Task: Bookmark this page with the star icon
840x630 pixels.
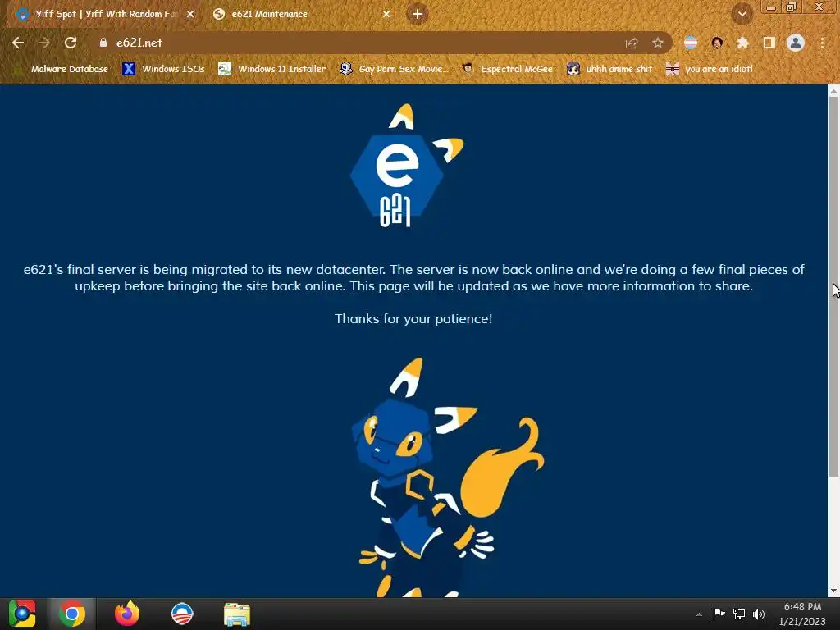Action: click(658, 43)
